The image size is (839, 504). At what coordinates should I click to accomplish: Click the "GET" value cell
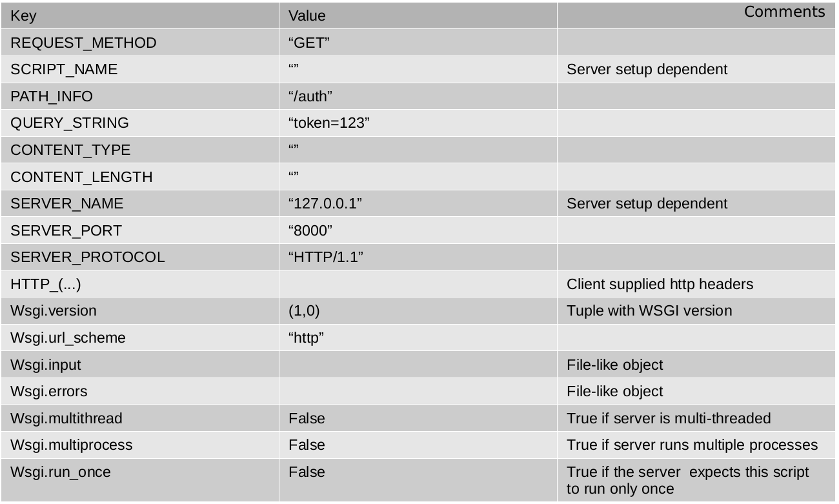(309, 43)
